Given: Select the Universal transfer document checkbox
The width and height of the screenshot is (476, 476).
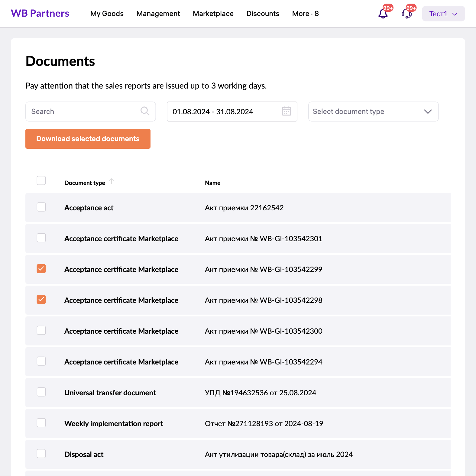Looking at the screenshot, I should tap(41, 392).
